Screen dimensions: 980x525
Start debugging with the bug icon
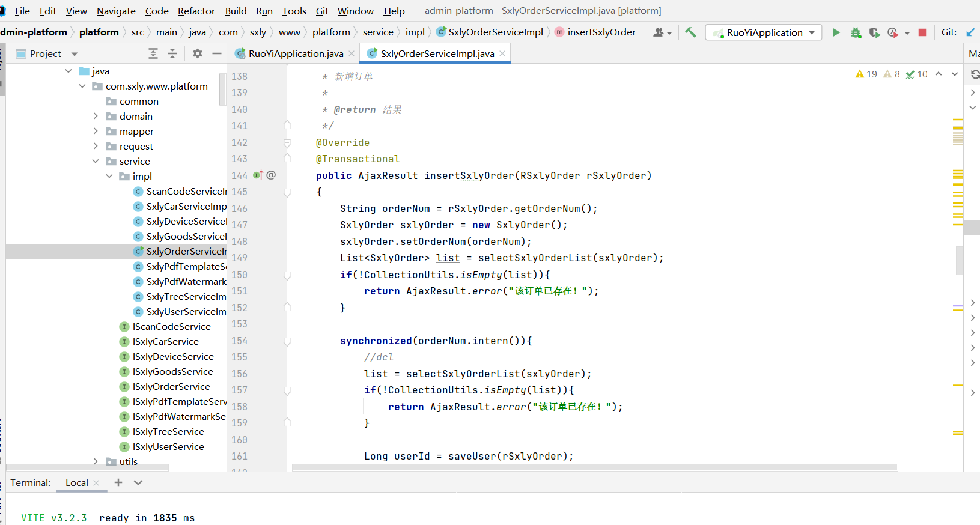(x=856, y=32)
